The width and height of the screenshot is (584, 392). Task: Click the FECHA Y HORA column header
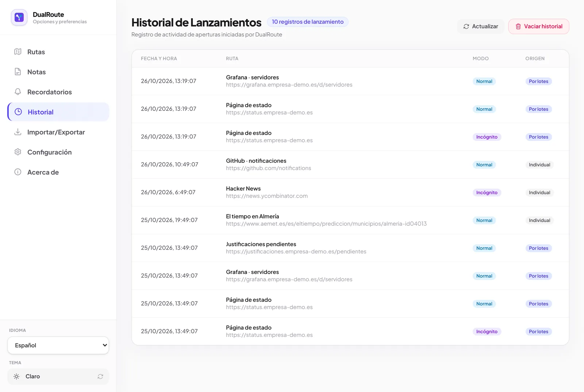tap(159, 58)
